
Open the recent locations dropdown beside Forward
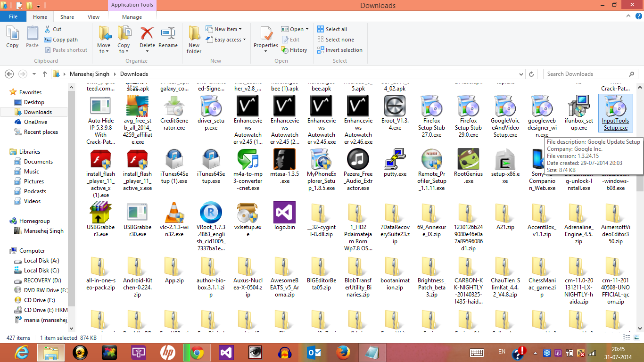click(34, 74)
